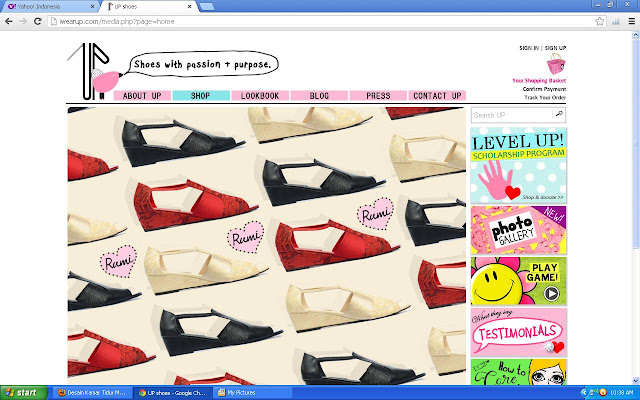Click the taskbar clock
The width and height of the screenshot is (640, 400).
coord(622,393)
